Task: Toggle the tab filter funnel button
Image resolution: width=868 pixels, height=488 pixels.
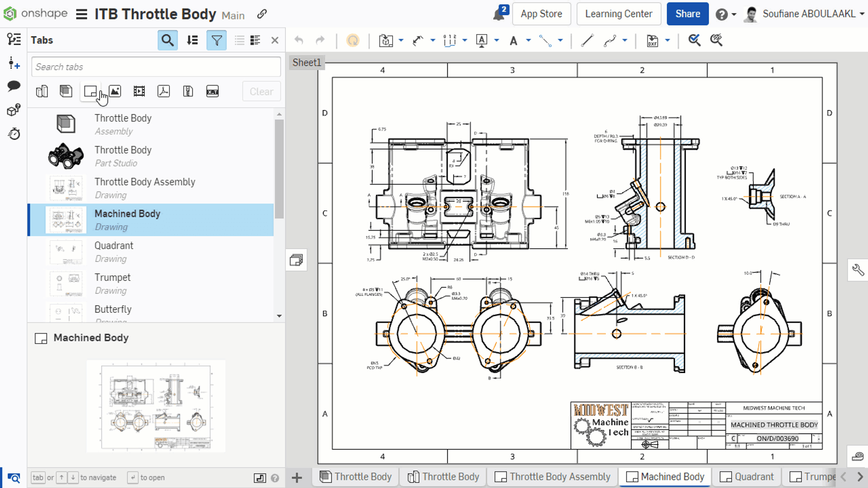Action: click(216, 40)
